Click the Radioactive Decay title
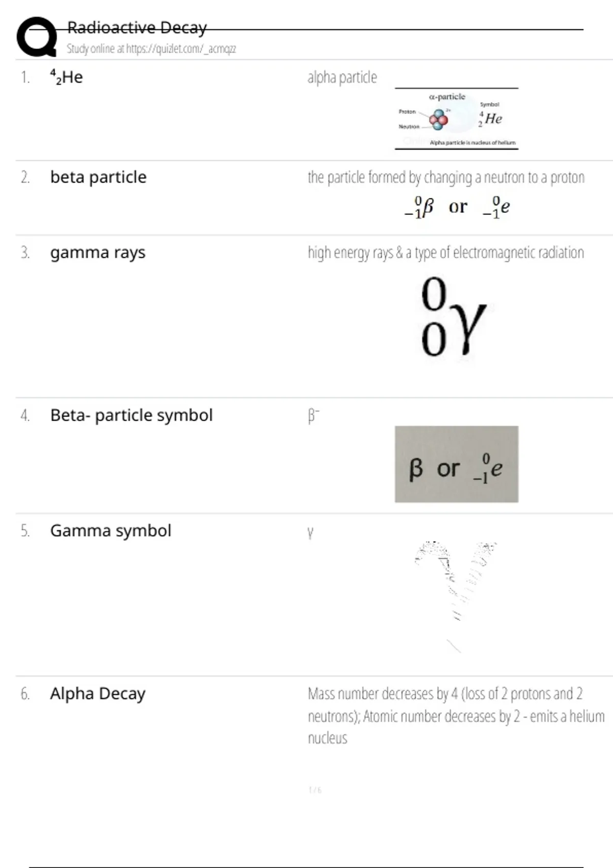Screen dimensions: 613x868 (x=137, y=28)
